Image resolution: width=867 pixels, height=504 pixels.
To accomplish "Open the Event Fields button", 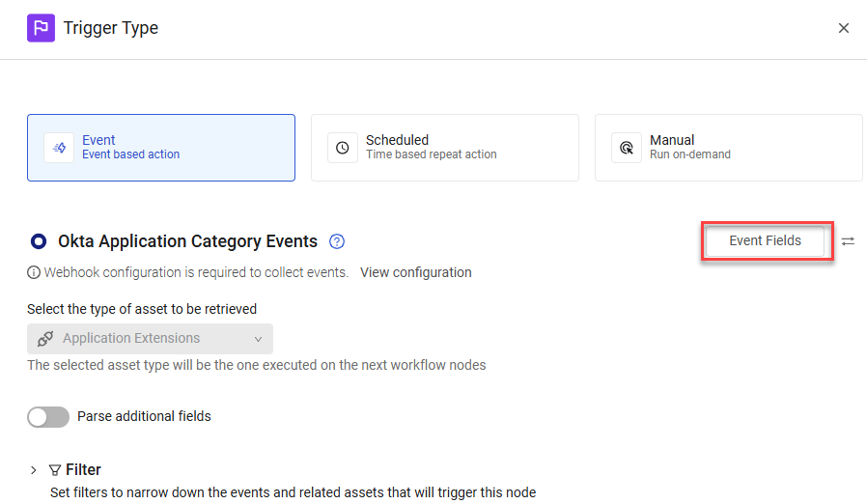I will 766,241.
